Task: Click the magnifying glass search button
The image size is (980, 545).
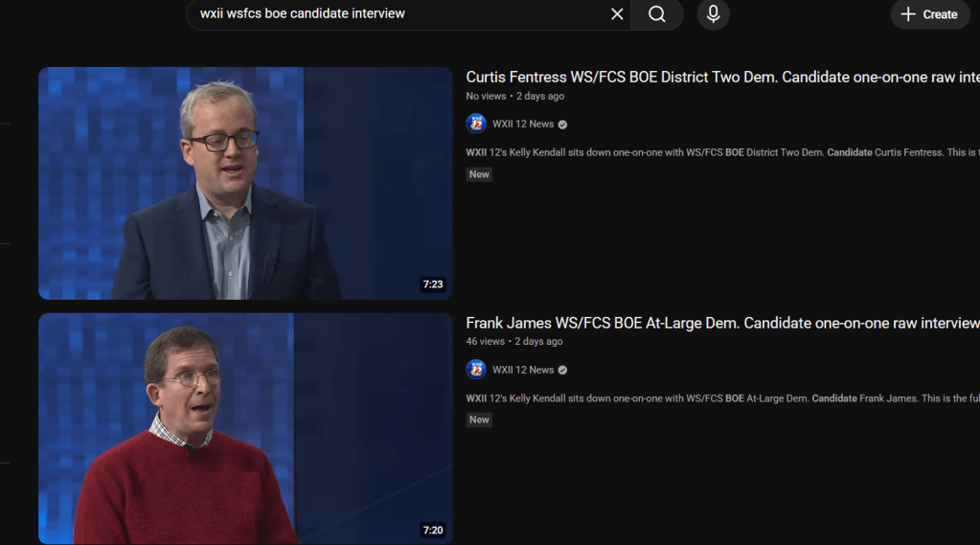Action: pos(656,14)
